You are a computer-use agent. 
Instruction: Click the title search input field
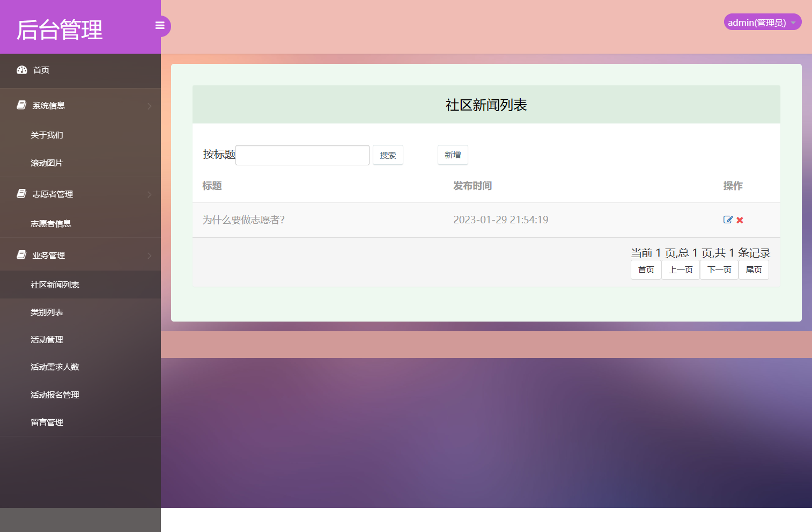pos(302,155)
